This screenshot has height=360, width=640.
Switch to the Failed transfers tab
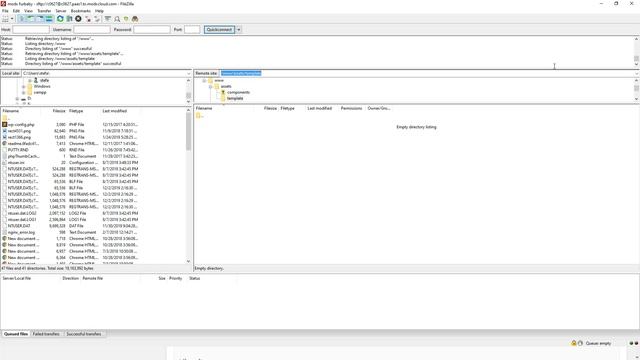(46, 334)
